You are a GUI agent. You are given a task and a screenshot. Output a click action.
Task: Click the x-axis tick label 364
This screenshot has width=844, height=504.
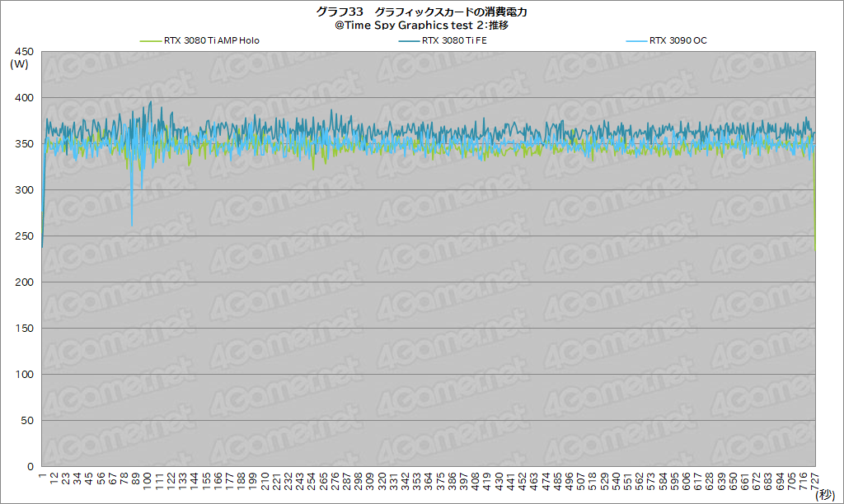click(x=429, y=481)
